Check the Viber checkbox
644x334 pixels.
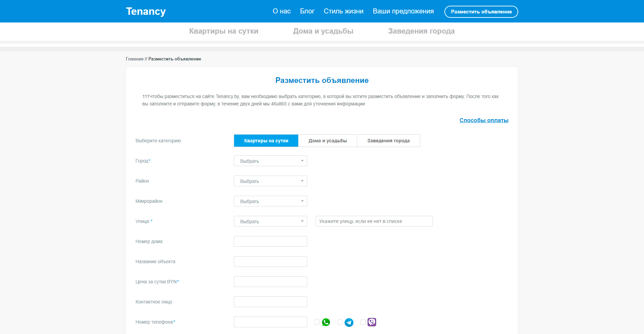pyautogui.click(x=363, y=322)
